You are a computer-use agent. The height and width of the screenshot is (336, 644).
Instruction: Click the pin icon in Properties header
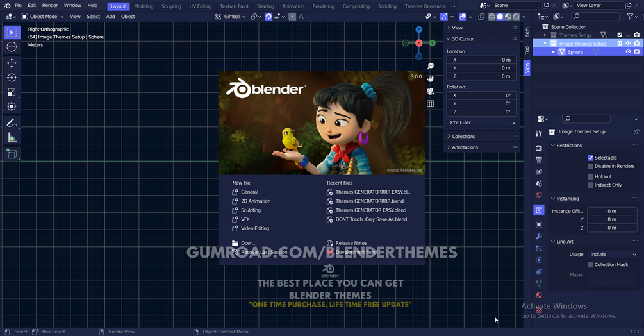[636, 132]
